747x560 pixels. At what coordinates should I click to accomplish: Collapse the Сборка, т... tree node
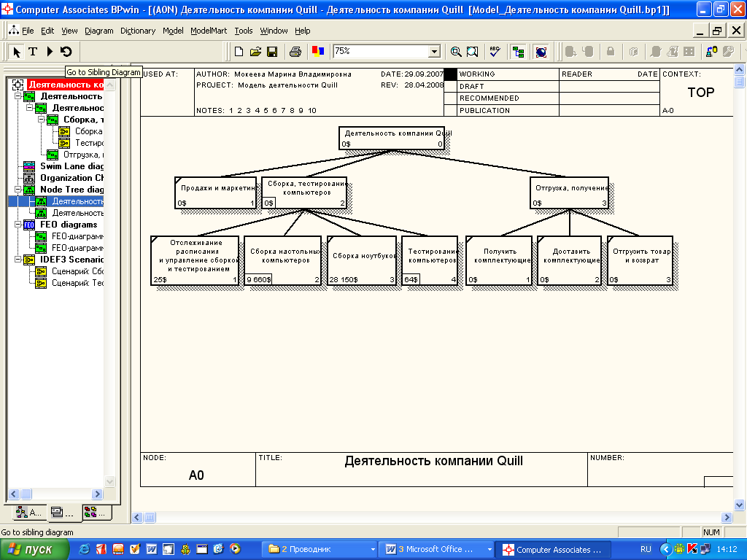(x=41, y=119)
